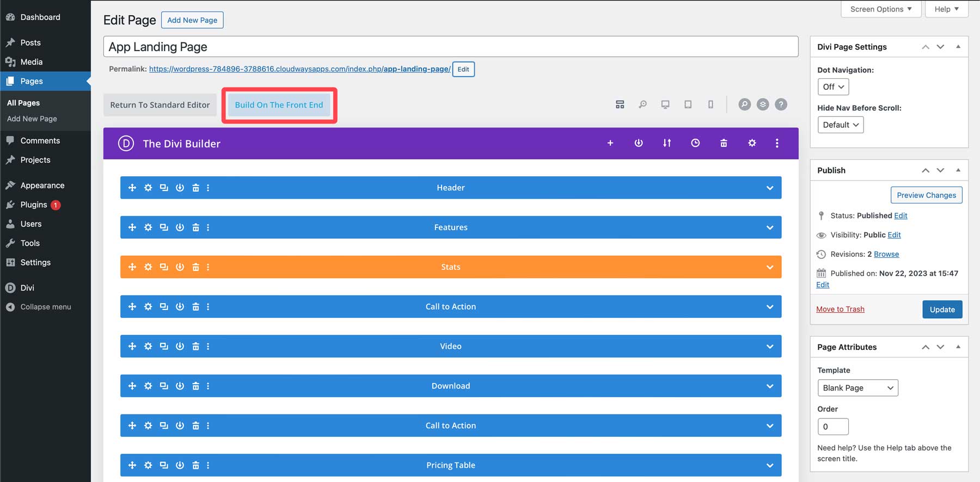Open portability arrows icon in Divi Builder bar
Screen dimensions: 980x482
tap(667, 143)
